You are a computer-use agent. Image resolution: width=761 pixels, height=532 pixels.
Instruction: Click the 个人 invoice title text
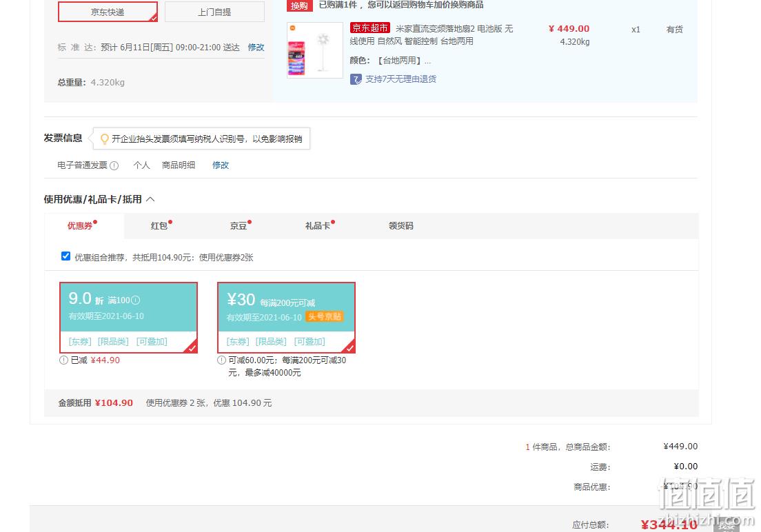pos(142,165)
